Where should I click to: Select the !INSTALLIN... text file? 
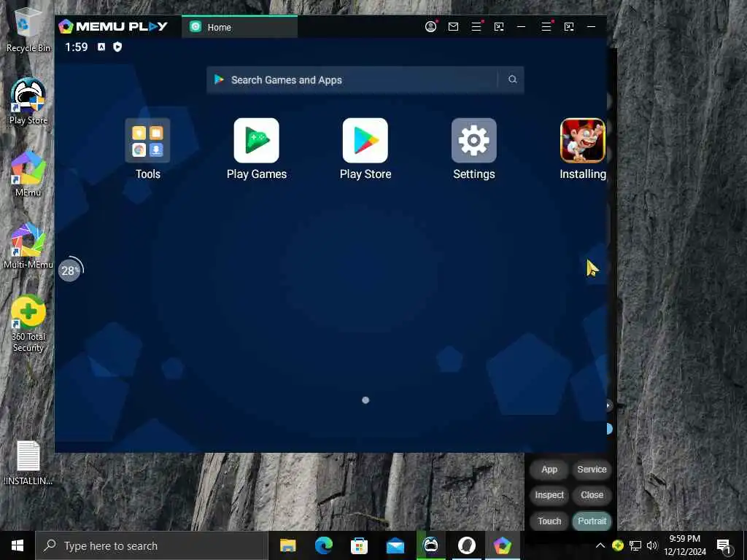coord(28,463)
